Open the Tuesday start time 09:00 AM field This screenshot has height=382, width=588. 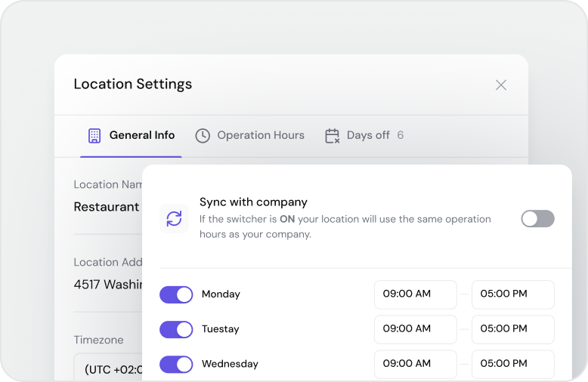tap(415, 329)
